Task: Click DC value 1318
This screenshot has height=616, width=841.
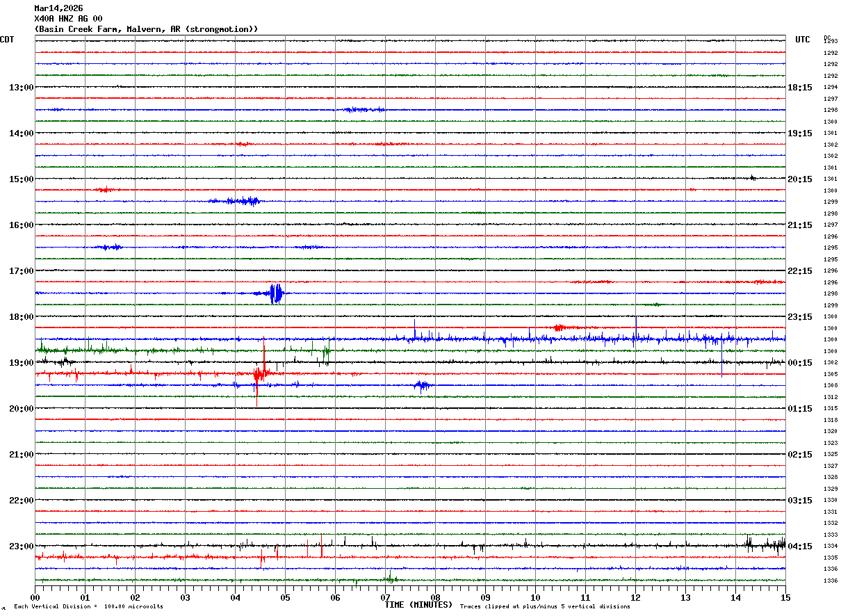Action: (831, 420)
